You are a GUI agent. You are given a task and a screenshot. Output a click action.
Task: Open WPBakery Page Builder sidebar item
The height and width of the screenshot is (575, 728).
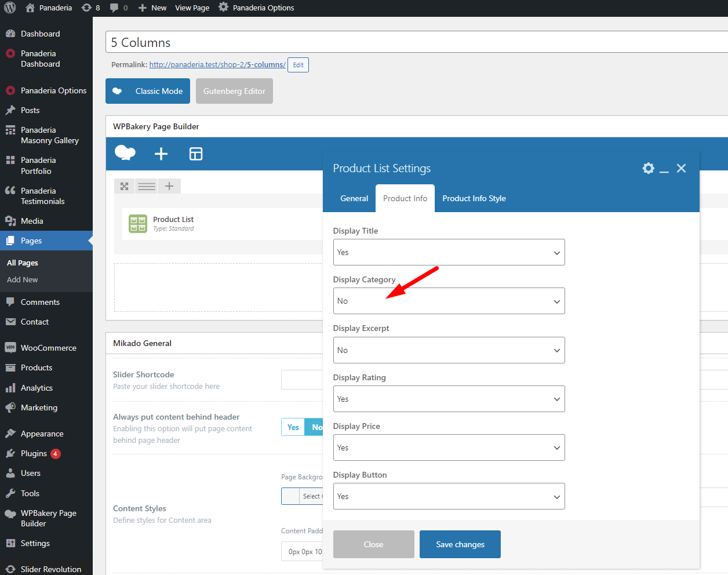click(x=46, y=518)
